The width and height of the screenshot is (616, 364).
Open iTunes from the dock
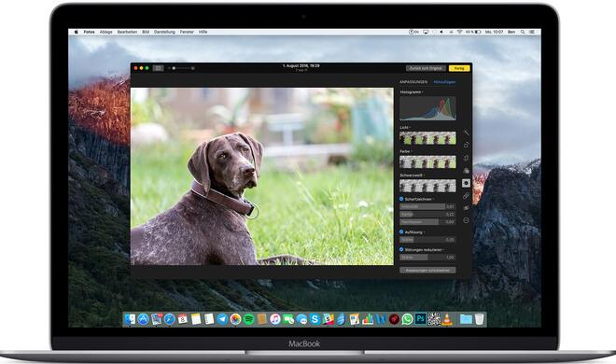275,319
